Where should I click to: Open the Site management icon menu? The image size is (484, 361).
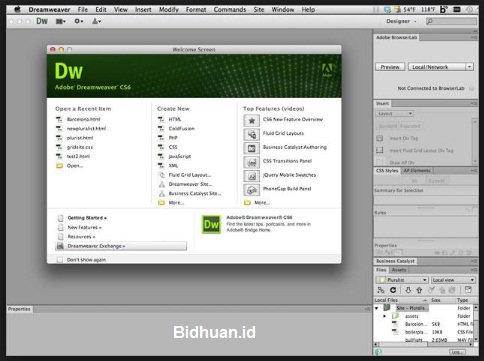point(96,21)
